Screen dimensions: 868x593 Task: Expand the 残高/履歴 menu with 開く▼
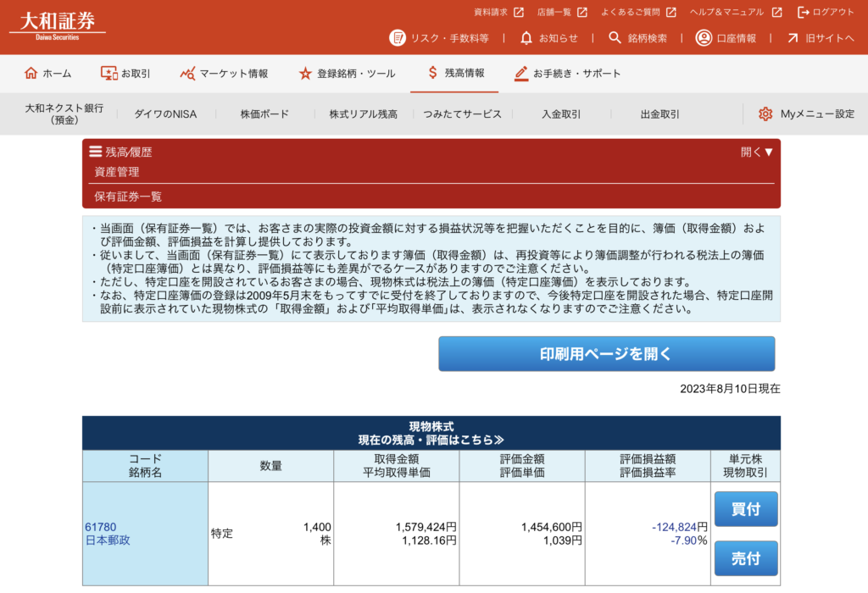[757, 152]
